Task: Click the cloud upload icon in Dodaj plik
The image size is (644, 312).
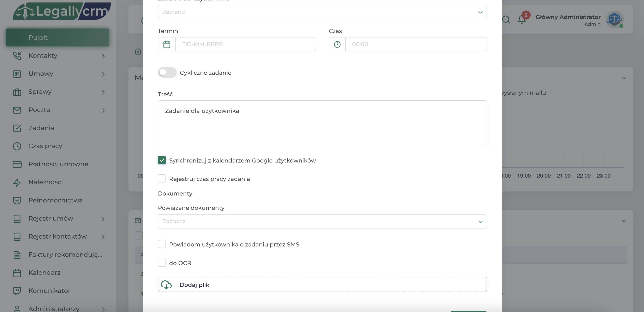Action: coord(166,284)
